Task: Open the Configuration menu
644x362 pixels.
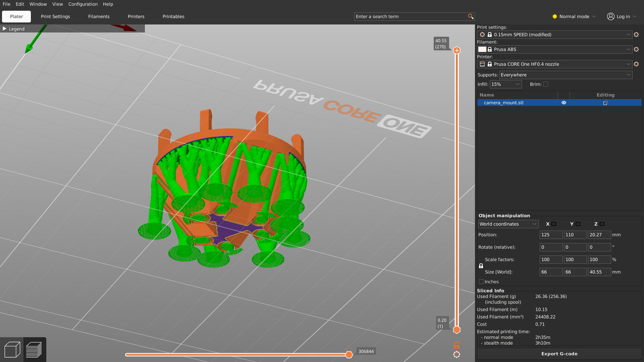Action: click(83, 4)
